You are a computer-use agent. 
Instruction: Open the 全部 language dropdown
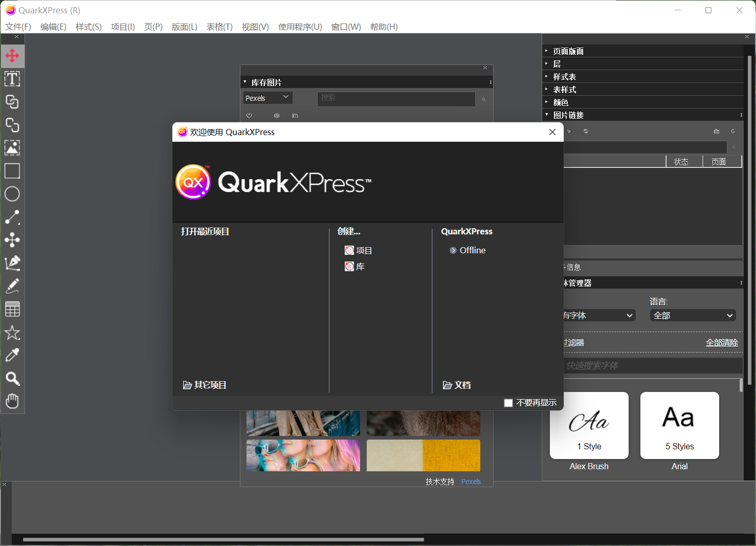(693, 315)
